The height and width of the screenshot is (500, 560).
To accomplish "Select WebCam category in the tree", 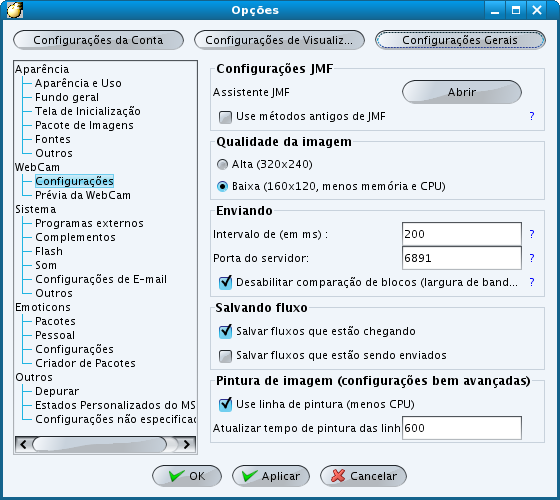I will [x=38, y=167].
